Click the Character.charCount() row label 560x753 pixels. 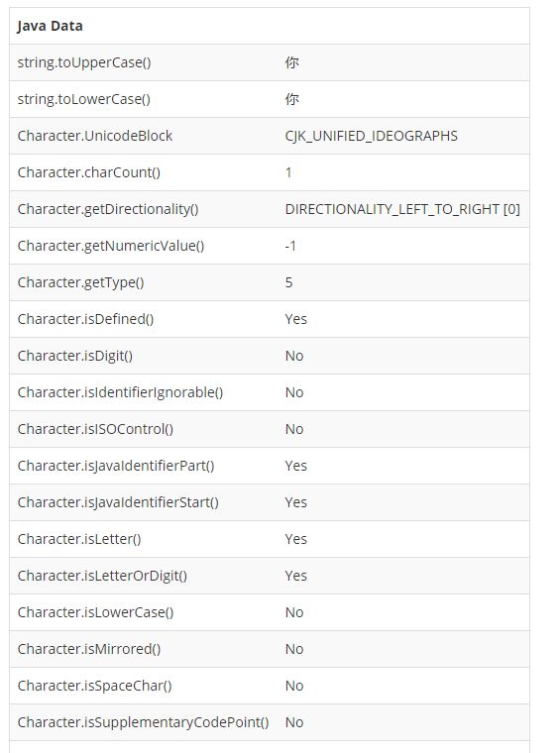click(89, 172)
